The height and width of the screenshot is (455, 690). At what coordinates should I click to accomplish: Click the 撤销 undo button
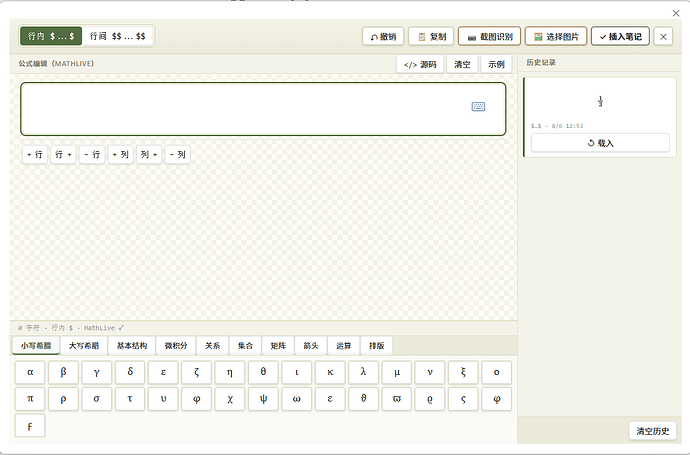pyautogui.click(x=383, y=37)
